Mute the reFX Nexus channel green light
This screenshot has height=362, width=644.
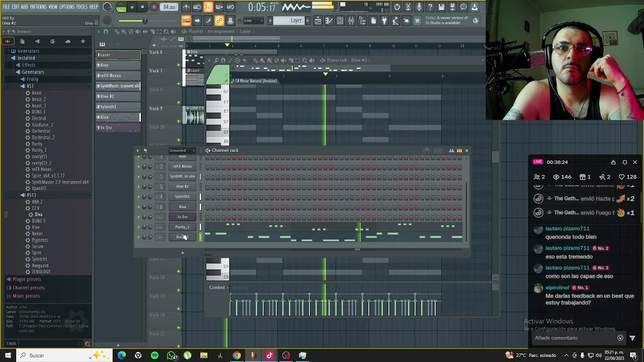coord(138,166)
